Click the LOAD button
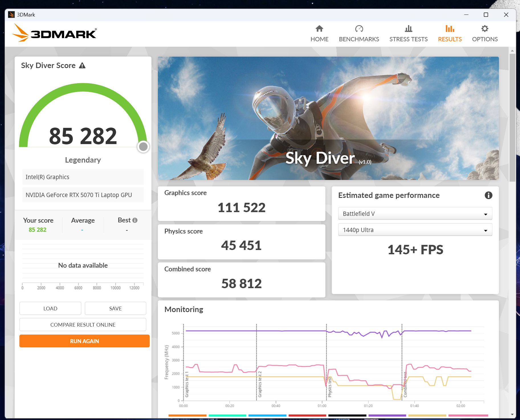520x420 pixels. click(50, 308)
